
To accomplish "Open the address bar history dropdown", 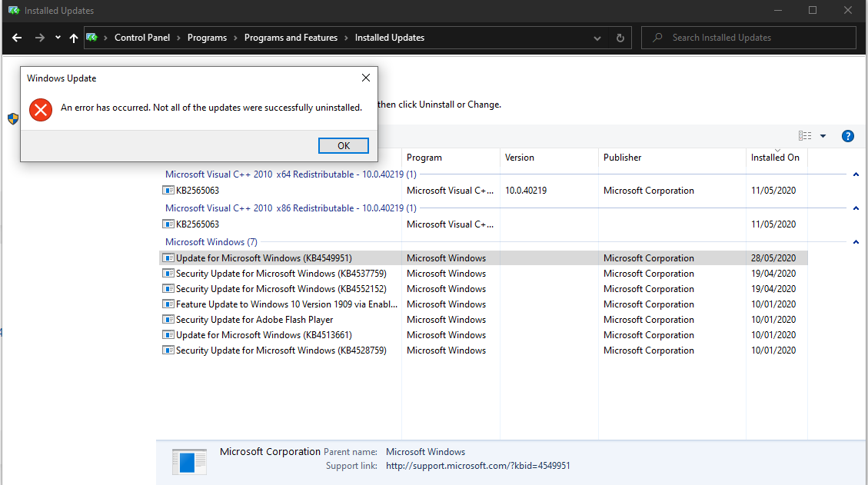I will click(x=597, y=38).
